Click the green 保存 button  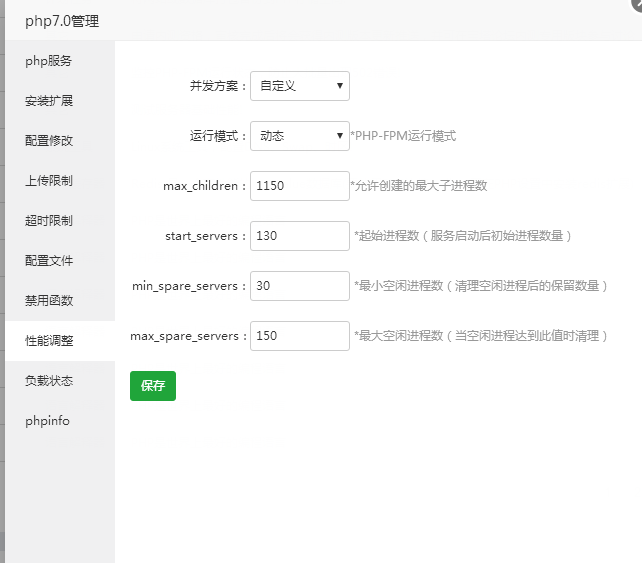pyautogui.click(x=153, y=386)
